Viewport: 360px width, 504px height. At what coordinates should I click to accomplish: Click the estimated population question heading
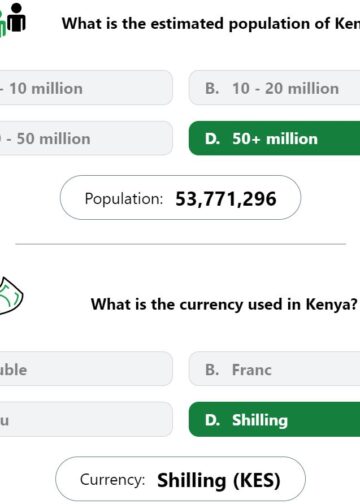211,24
